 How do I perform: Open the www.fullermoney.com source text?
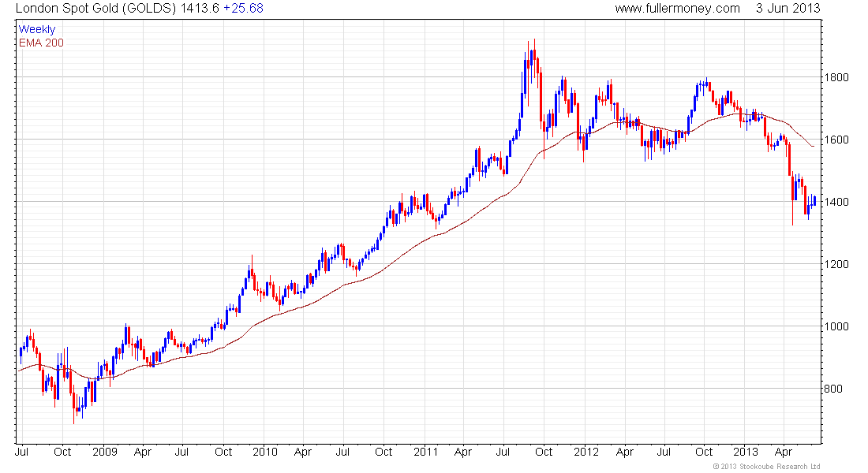click(x=677, y=9)
